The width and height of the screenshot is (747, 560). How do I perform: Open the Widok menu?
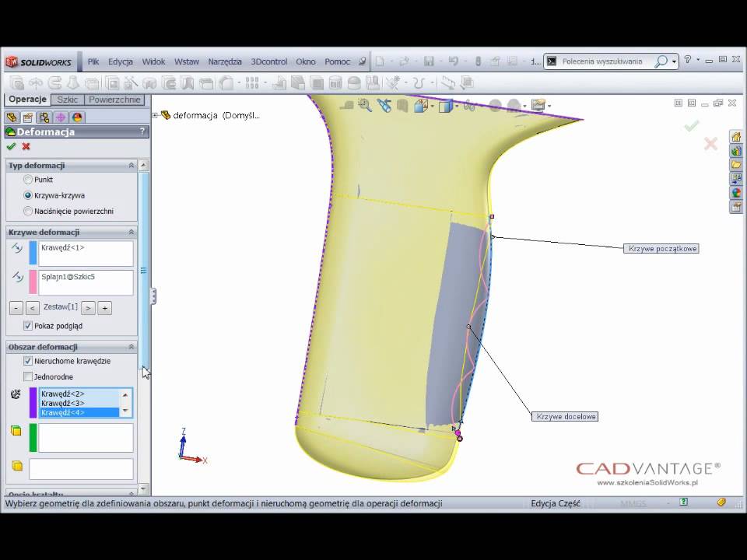tap(153, 61)
